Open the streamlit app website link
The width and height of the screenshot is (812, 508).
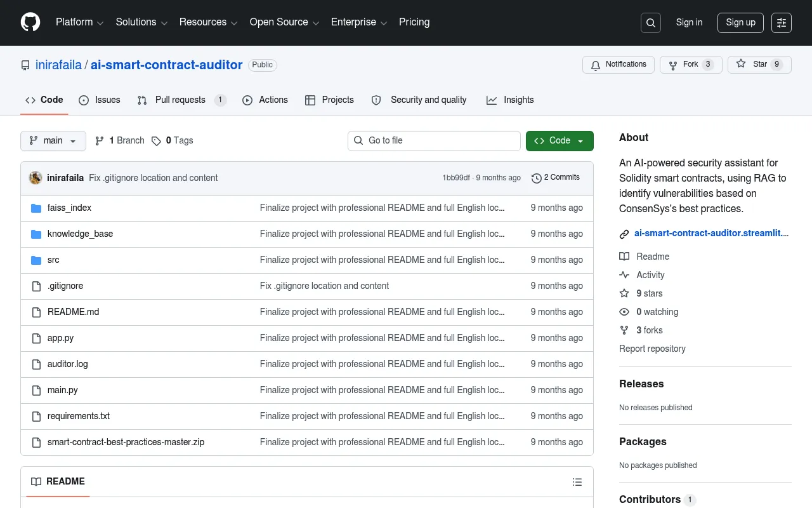click(712, 233)
